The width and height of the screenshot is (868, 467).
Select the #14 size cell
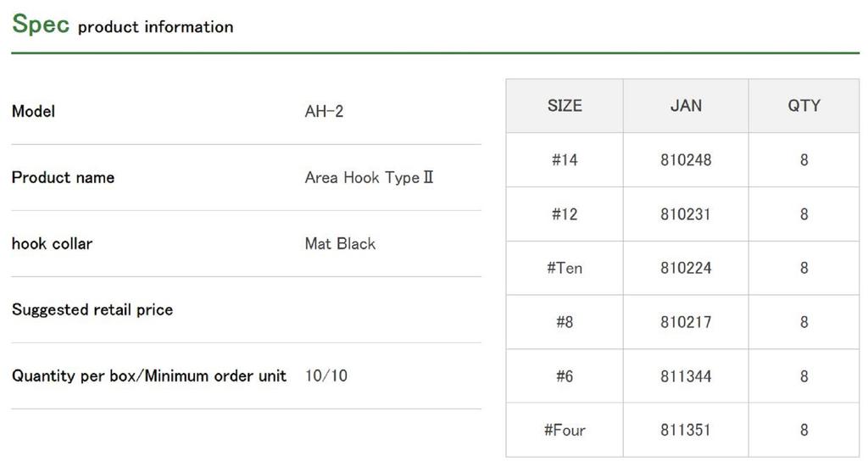pyautogui.click(x=565, y=160)
